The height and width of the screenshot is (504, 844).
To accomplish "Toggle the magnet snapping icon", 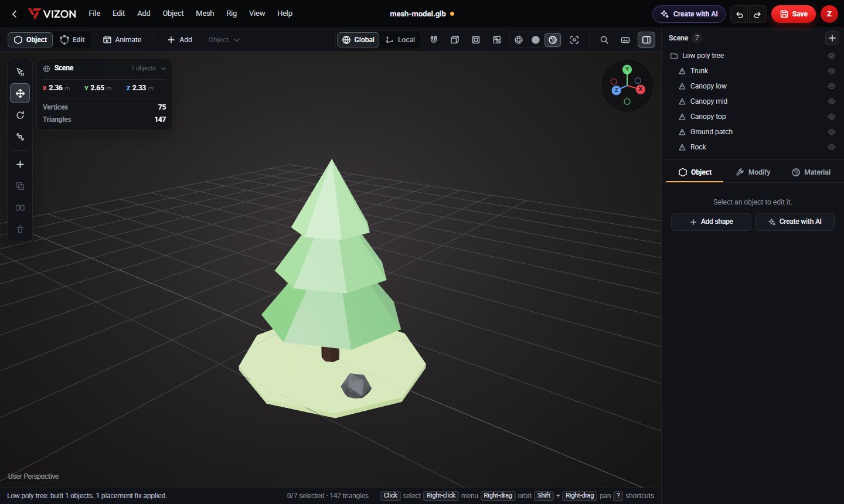I will [x=434, y=40].
